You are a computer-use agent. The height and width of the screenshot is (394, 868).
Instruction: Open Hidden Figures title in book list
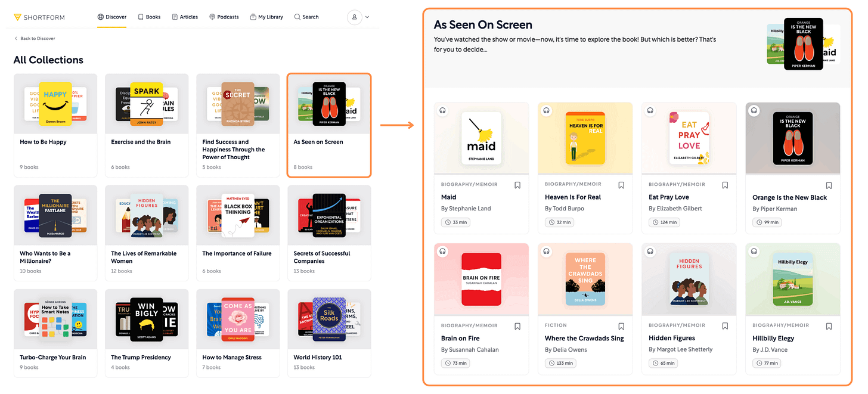(672, 339)
